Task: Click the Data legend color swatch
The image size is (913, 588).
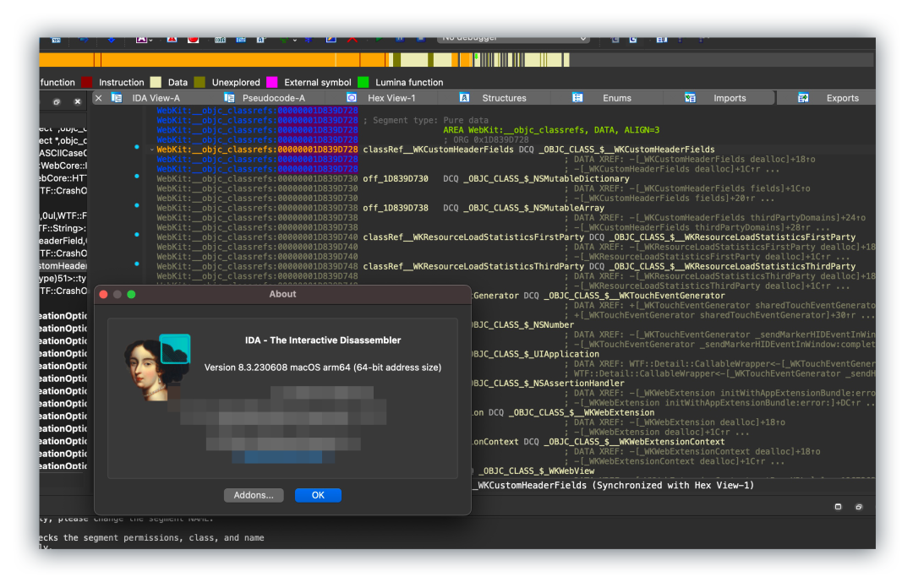Action: click(x=156, y=82)
